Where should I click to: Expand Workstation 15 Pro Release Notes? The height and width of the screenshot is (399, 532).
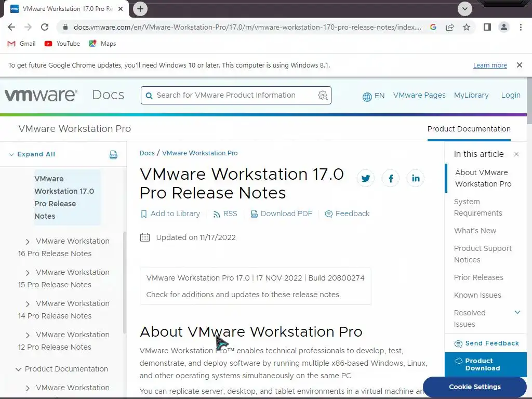(x=28, y=273)
